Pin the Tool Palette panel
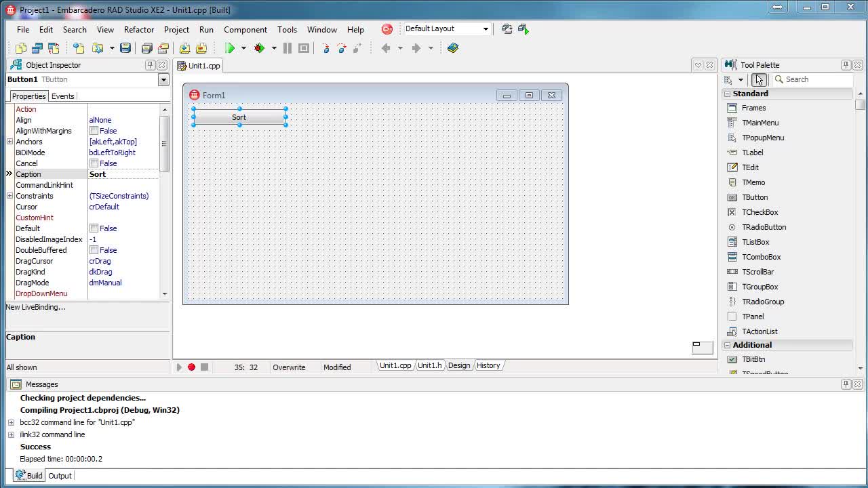Image resolution: width=868 pixels, height=488 pixels. (x=846, y=65)
